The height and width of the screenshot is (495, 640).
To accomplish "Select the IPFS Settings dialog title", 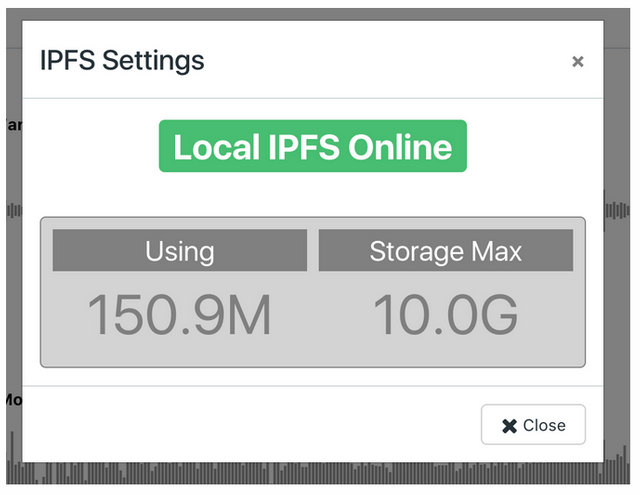I will click(122, 60).
